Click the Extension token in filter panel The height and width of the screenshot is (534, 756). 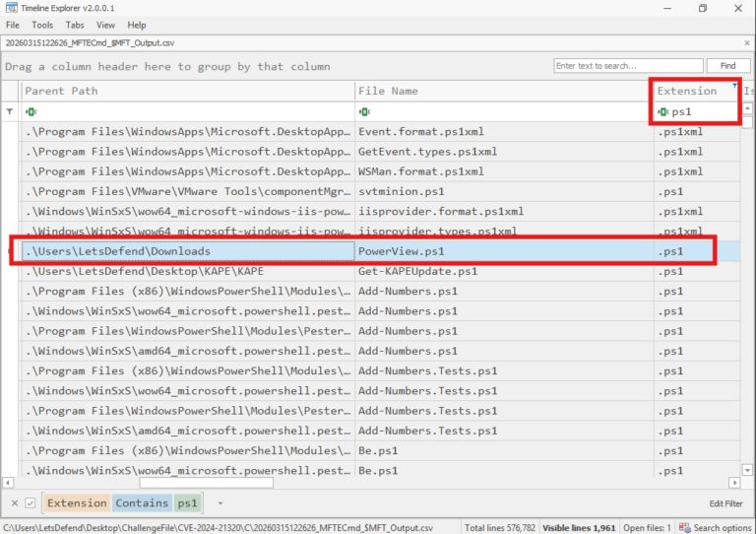pyautogui.click(x=77, y=502)
